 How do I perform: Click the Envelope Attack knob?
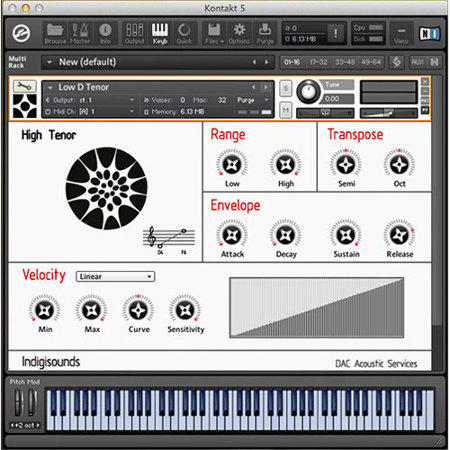click(x=232, y=235)
